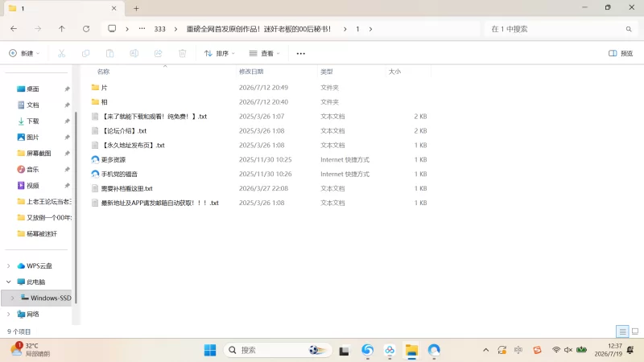644x362 pixels.
Task: Sort by 修改日期 column header
Action: [251, 72]
